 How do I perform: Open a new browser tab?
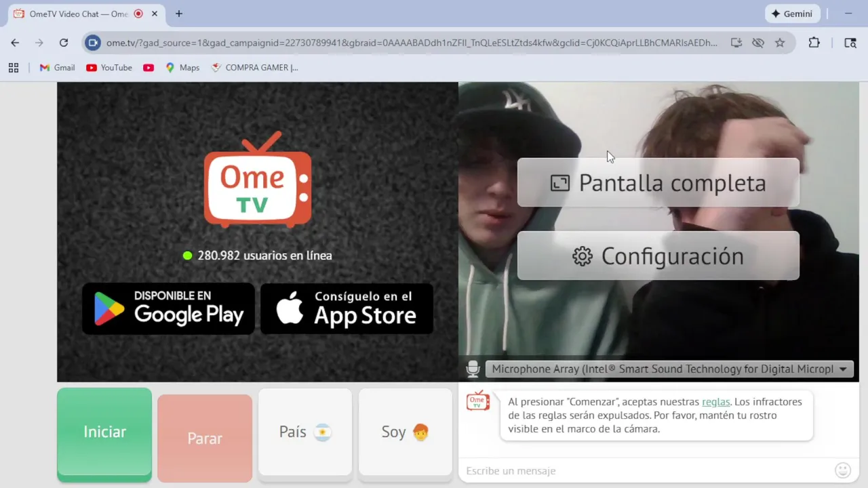tap(179, 14)
